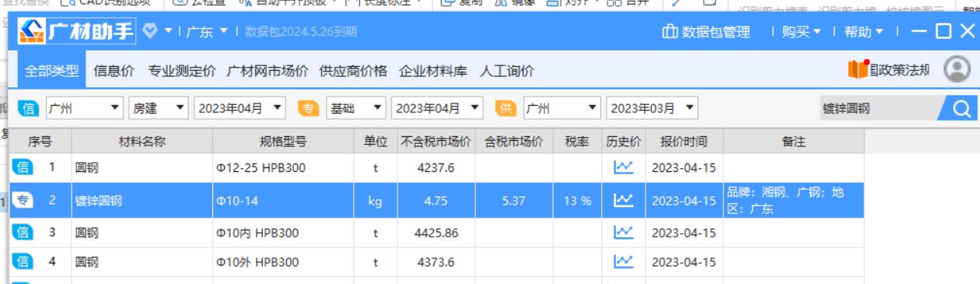This screenshot has width=980, height=284.
Task: Switch to the 广材网市场价 tab
Action: click(x=267, y=71)
